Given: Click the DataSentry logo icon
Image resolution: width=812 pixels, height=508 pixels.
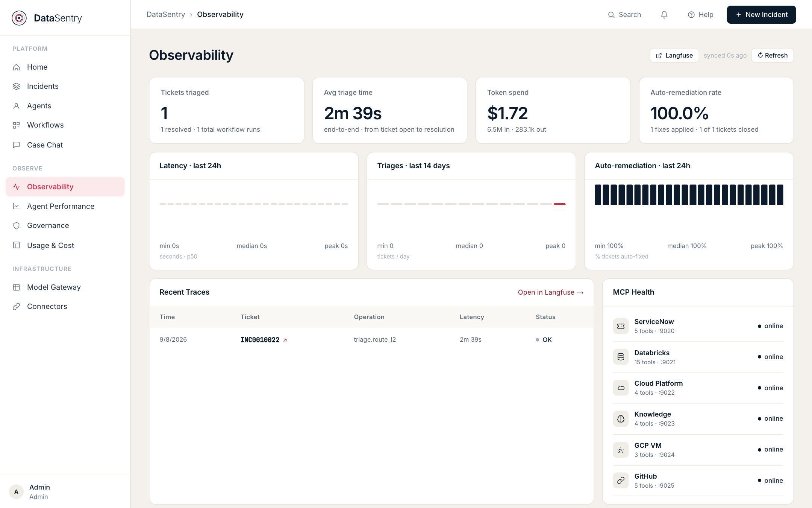Looking at the screenshot, I should [x=19, y=18].
